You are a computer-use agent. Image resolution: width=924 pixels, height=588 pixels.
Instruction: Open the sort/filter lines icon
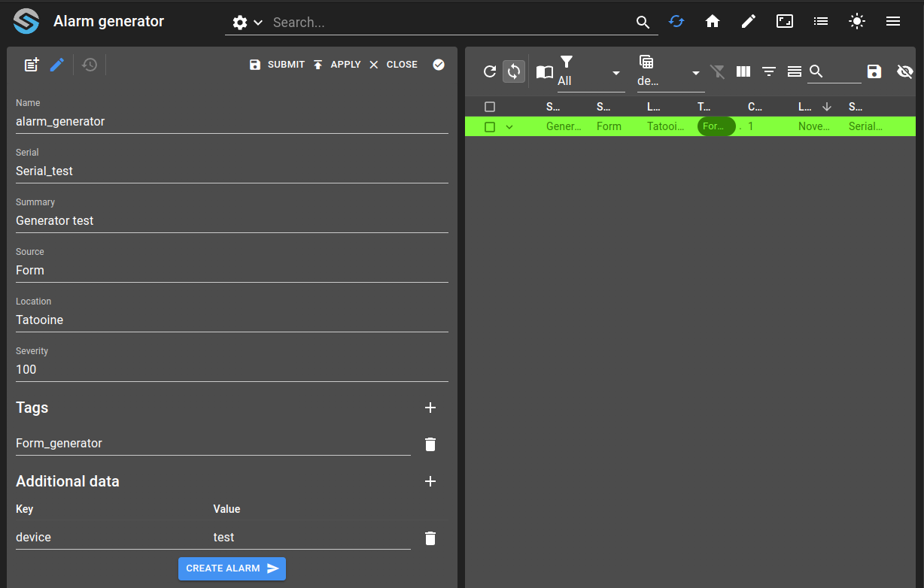point(769,71)
